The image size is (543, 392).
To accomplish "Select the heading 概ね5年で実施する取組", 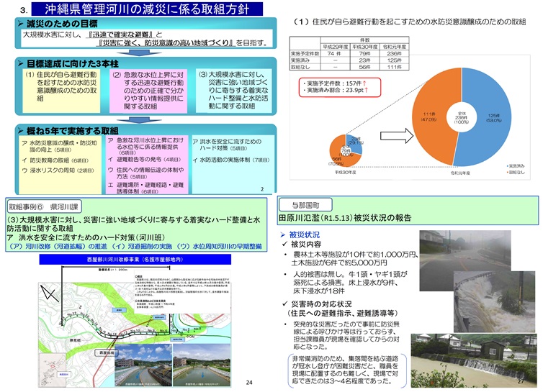I will point(73,131).
